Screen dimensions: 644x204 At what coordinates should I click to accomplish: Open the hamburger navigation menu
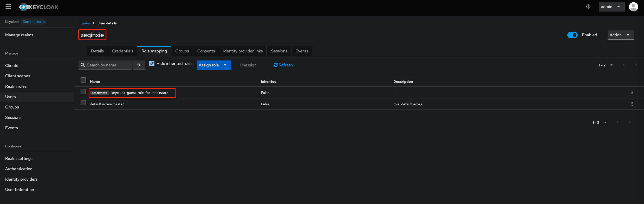(8, 7)
